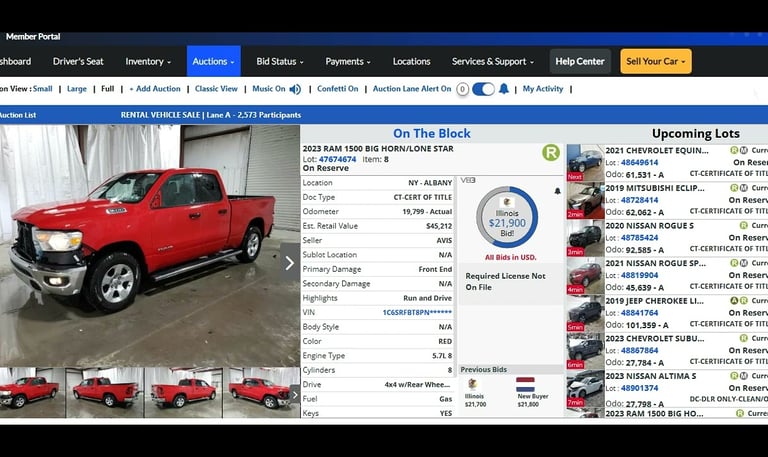
Task: Expand the Payments dropdown
Action: click(348, 61)
